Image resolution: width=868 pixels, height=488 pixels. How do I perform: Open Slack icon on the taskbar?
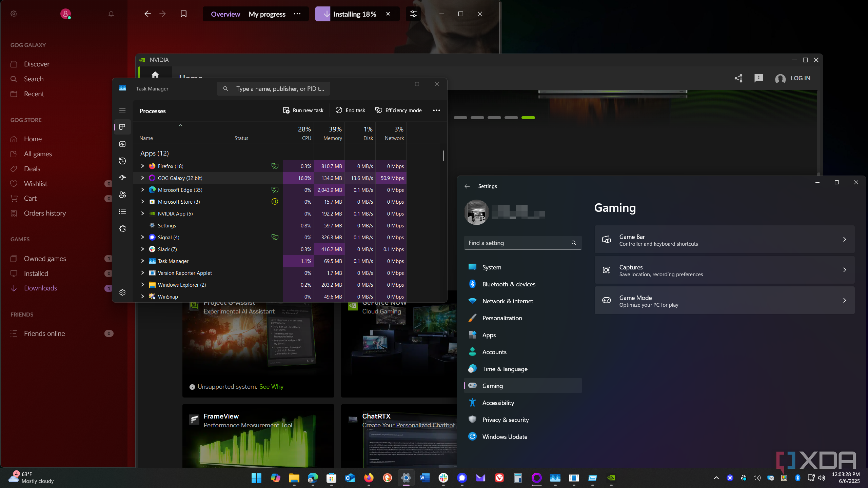click(x=443, y=478)
